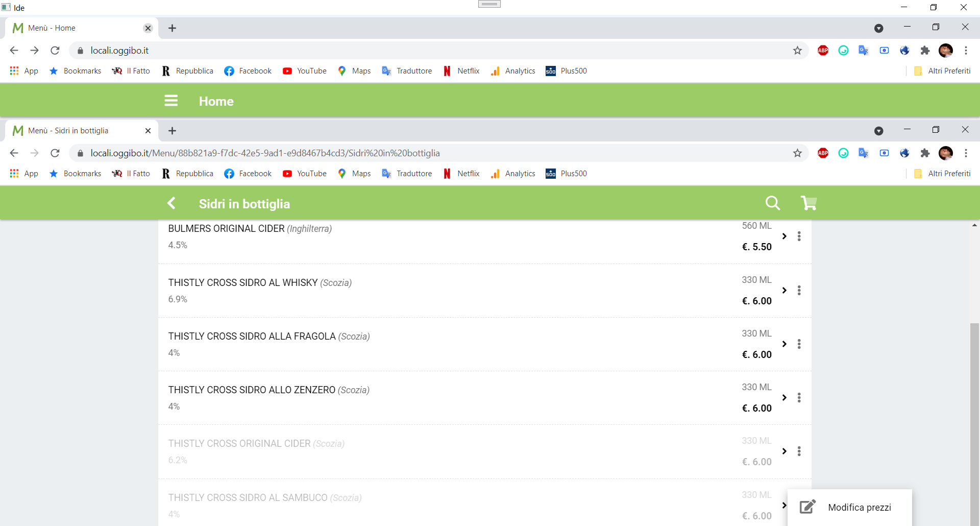The width and height of the screenshot is (980, 526).
Task: Open Extensions puzzle icon in lower window
Action: pyautogui.click(x=925, y=153)
